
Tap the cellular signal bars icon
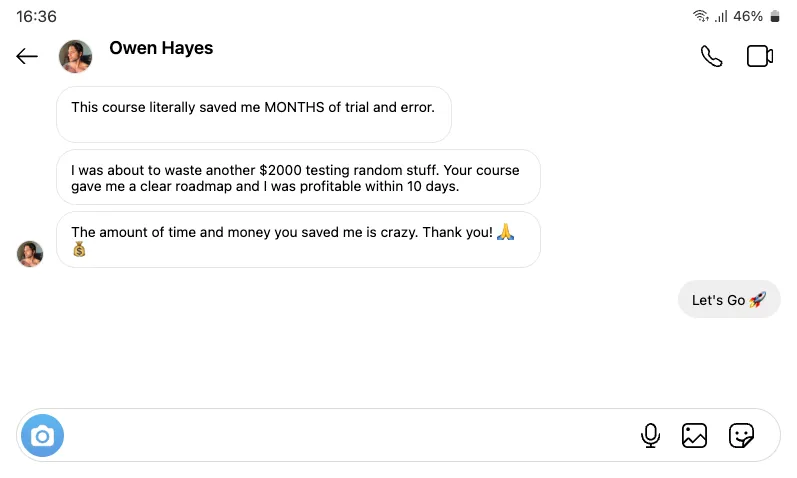[x=721, y=16]
